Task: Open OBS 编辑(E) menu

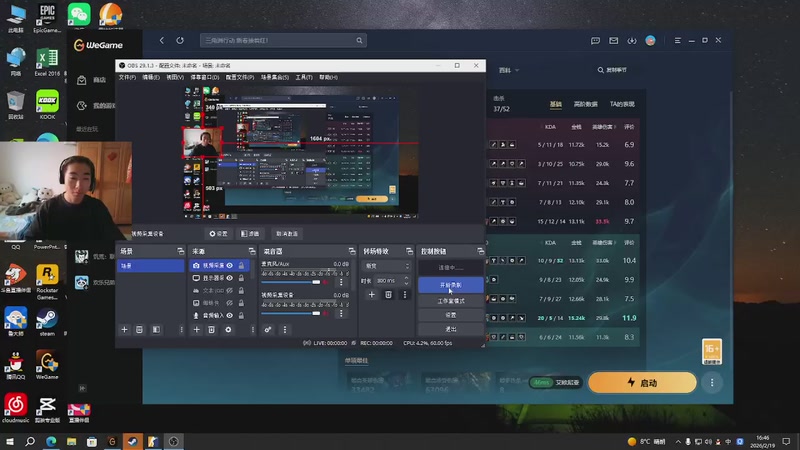Action: pos(151,77)
